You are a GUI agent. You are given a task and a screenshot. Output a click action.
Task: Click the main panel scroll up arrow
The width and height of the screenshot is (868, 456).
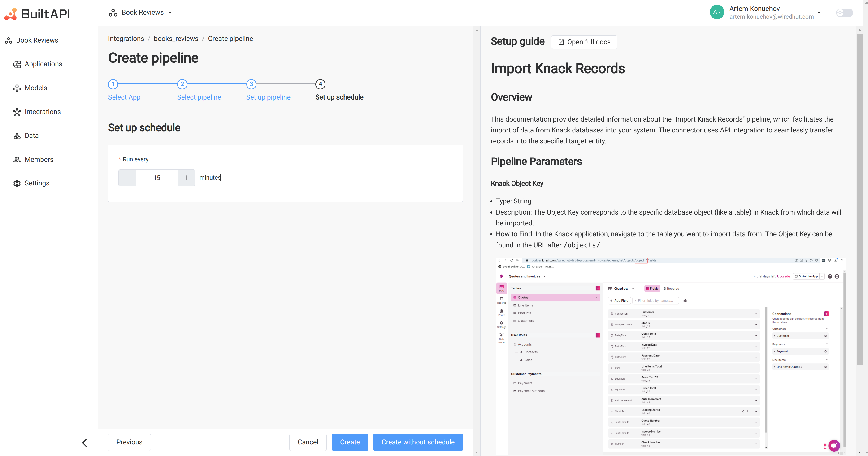pyautogui.click(x=477, y=30)
